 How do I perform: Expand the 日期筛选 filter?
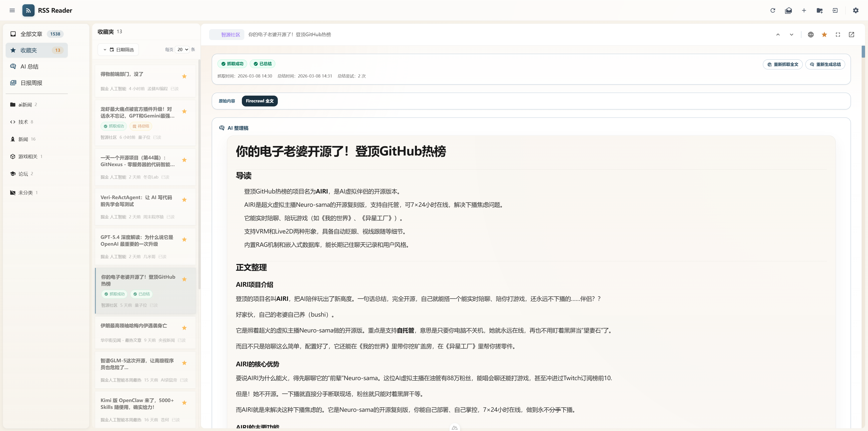pyautogui.click(x=118, y=49)
